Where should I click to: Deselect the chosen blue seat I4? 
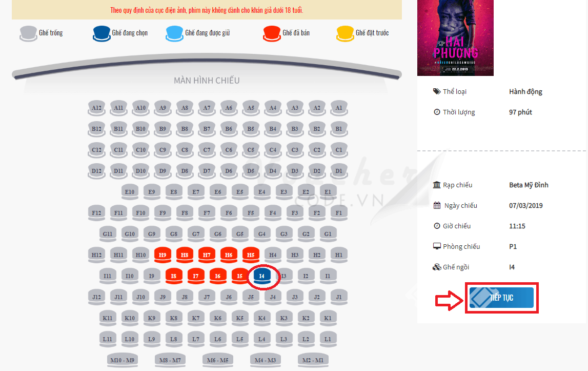(x=262, y=277)
